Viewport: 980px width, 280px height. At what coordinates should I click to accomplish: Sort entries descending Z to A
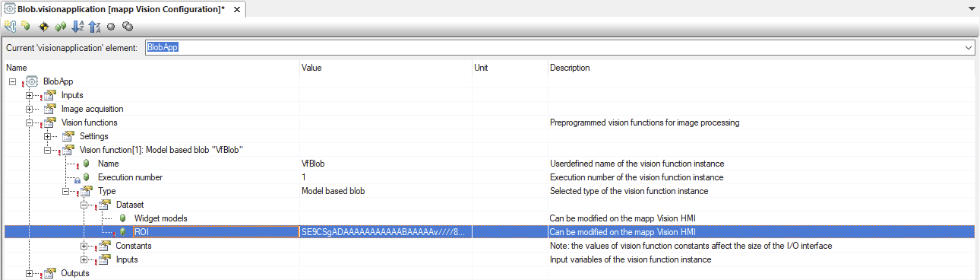coord(94,26)
